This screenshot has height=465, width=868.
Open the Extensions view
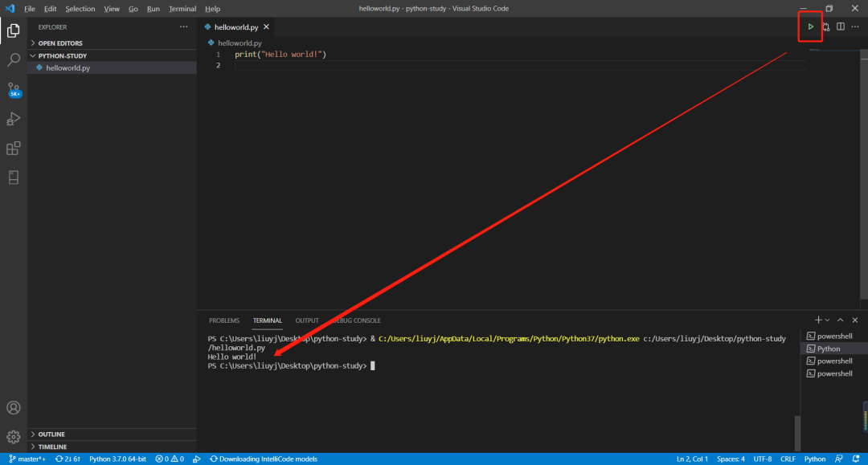coord(14,149)
